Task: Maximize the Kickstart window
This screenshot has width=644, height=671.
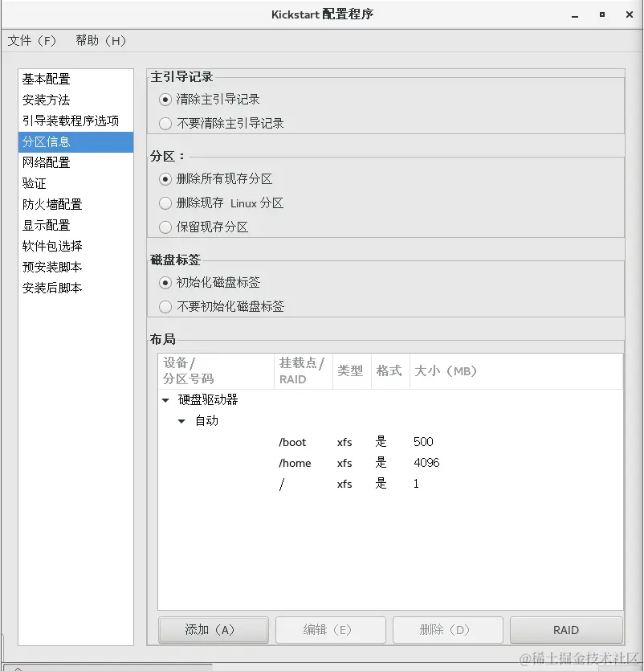Action: (x=602, y=14)
